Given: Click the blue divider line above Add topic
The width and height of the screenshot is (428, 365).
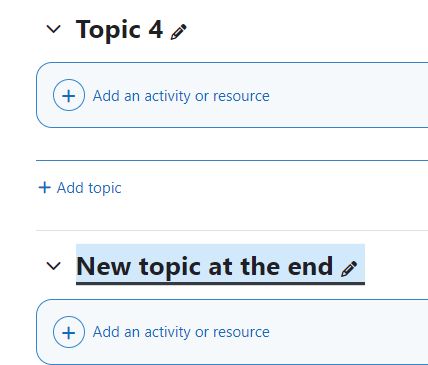Looking at the screenshot, I should pos(232,160).
